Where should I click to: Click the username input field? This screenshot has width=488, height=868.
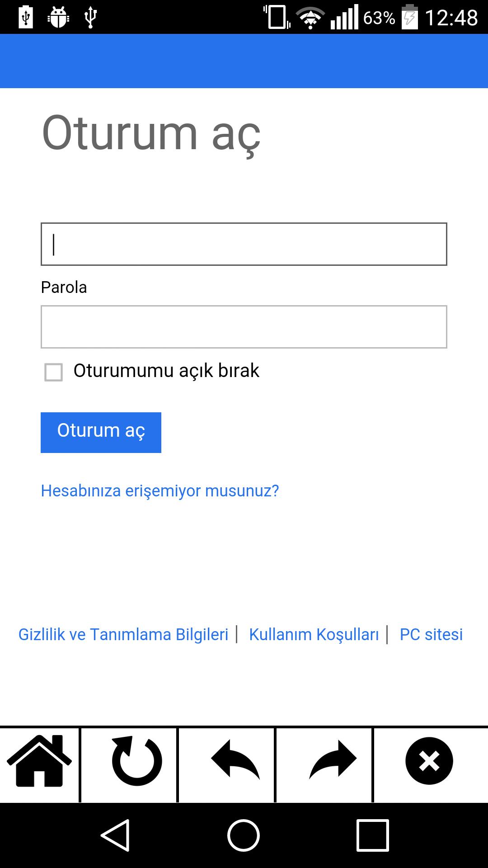pos(244,244)
